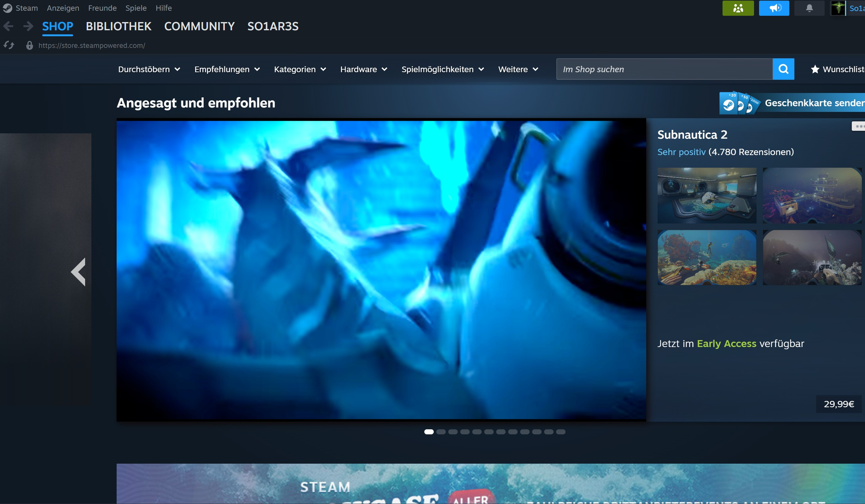Open Geschenkkarte senden link
865x504 pixels.
point(815,103)
